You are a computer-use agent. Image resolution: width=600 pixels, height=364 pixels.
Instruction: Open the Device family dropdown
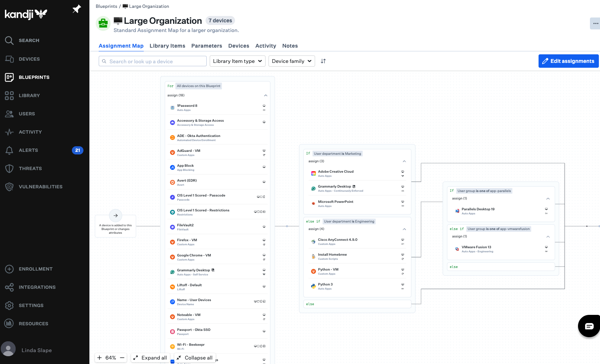[292, 61]
